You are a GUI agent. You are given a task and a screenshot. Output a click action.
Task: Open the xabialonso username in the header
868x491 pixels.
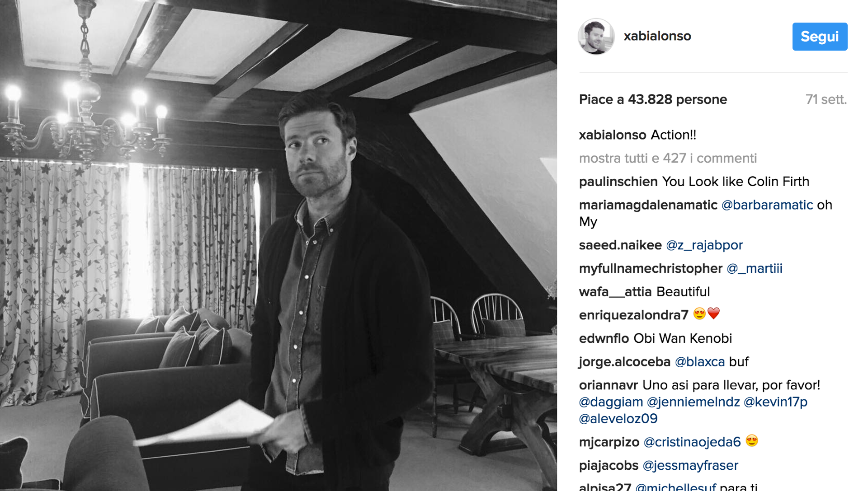tap(657, 36)
